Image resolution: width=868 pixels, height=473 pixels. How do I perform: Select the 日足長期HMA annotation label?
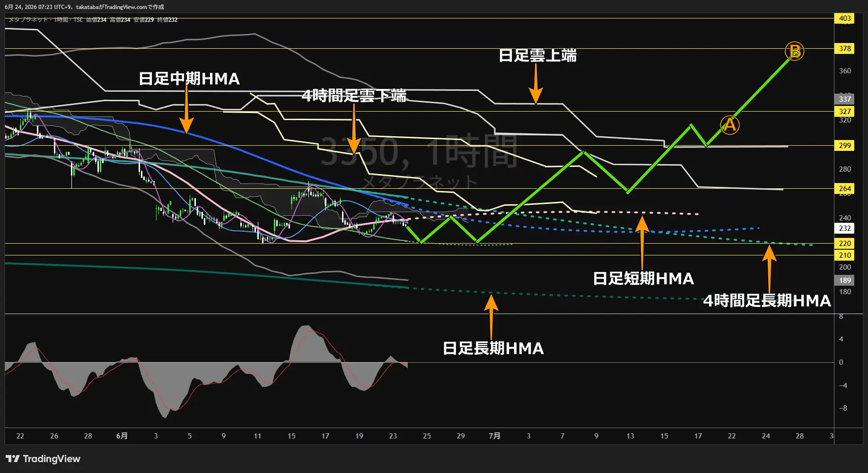click(x=493, y=348)
